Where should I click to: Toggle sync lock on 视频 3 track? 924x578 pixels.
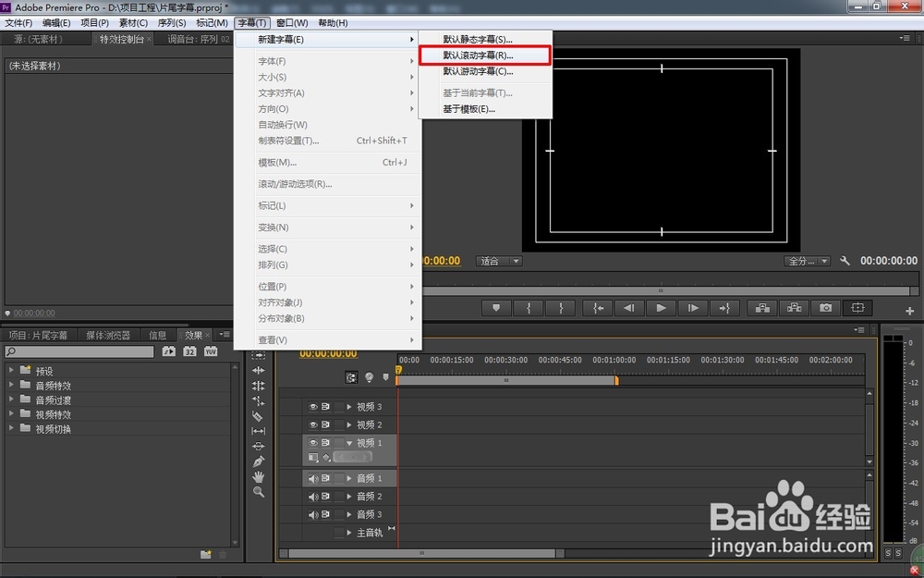pyautogui.click(x=325, y=407)
